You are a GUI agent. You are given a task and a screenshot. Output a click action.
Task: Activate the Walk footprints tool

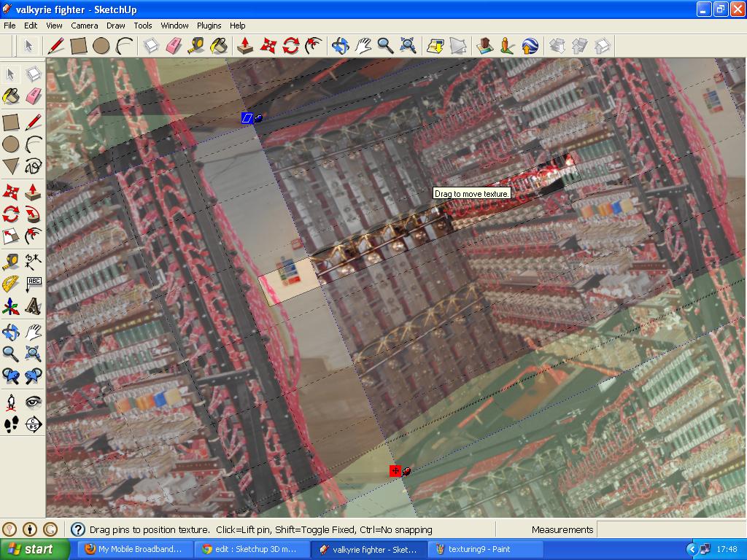pos(10,424)
